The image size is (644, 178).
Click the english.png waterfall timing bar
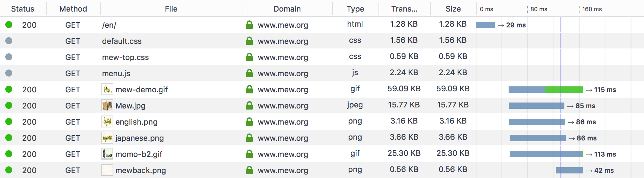[x=537, y=122]
